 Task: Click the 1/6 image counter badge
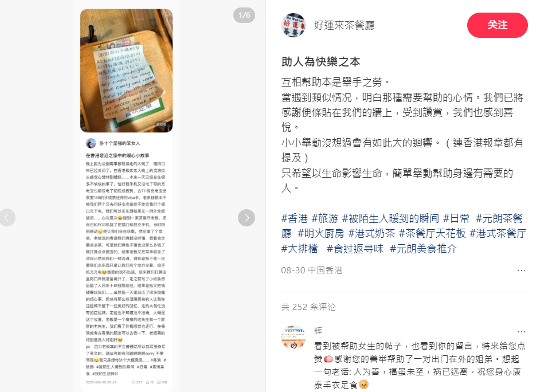click(x=244, y=15)
